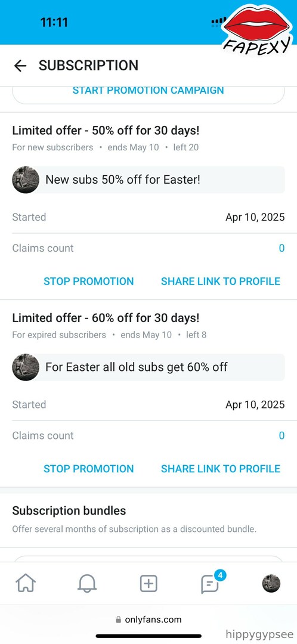Tap avatar next to old subs message

[26, 367]
